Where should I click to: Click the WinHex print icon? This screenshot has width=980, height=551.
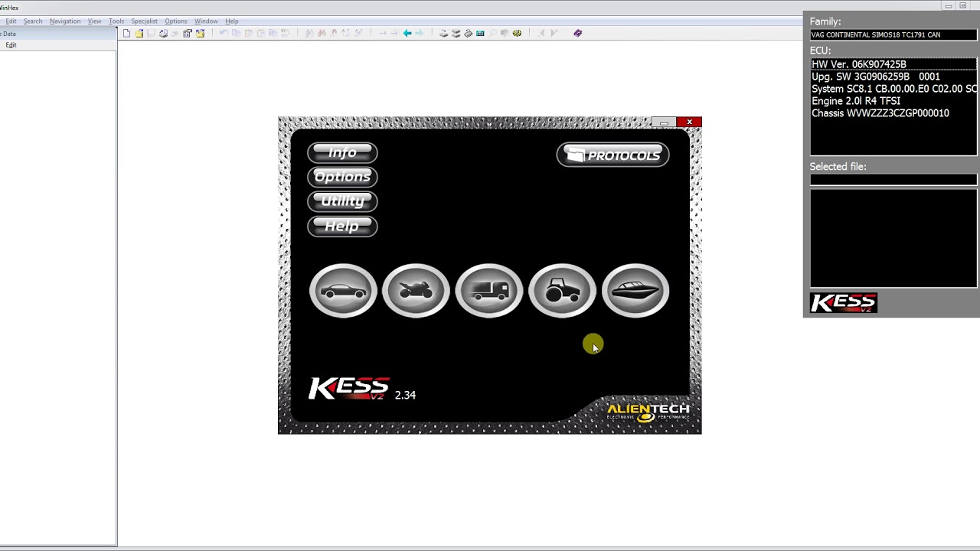(163, 33)
